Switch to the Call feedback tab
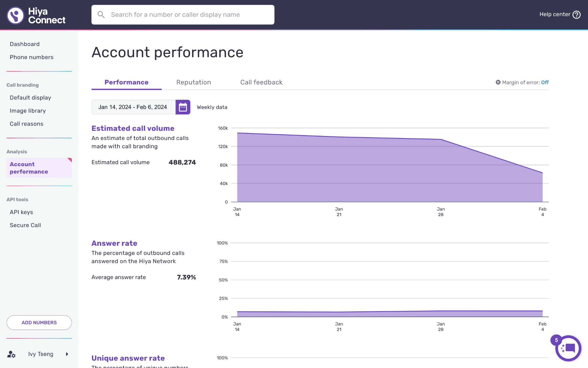Image resolution: width=588 pixels, height=368 pixels. click(262, 82)
